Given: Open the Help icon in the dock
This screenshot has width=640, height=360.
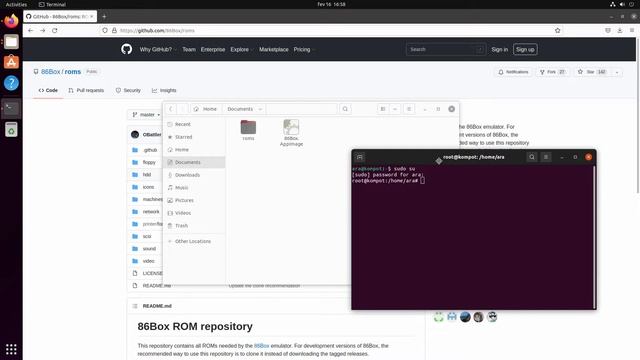Looking at the screenshot, I should click(x=11, y=83).
